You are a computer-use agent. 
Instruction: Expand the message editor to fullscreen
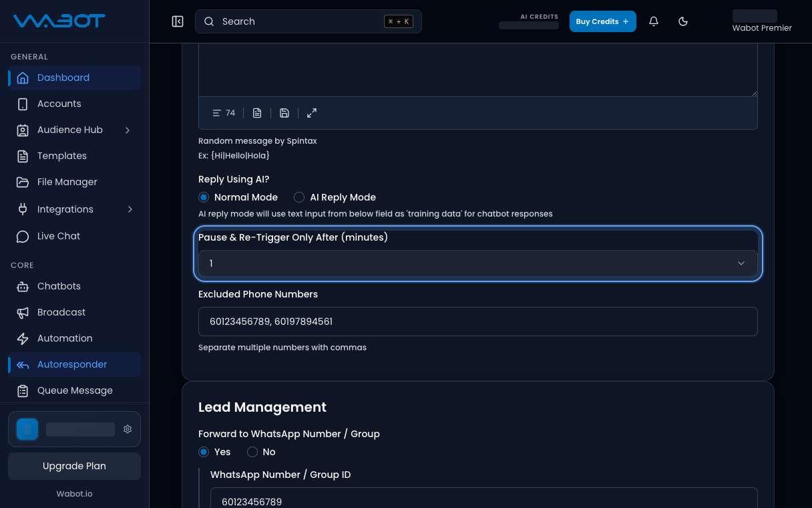coord(312,113)
